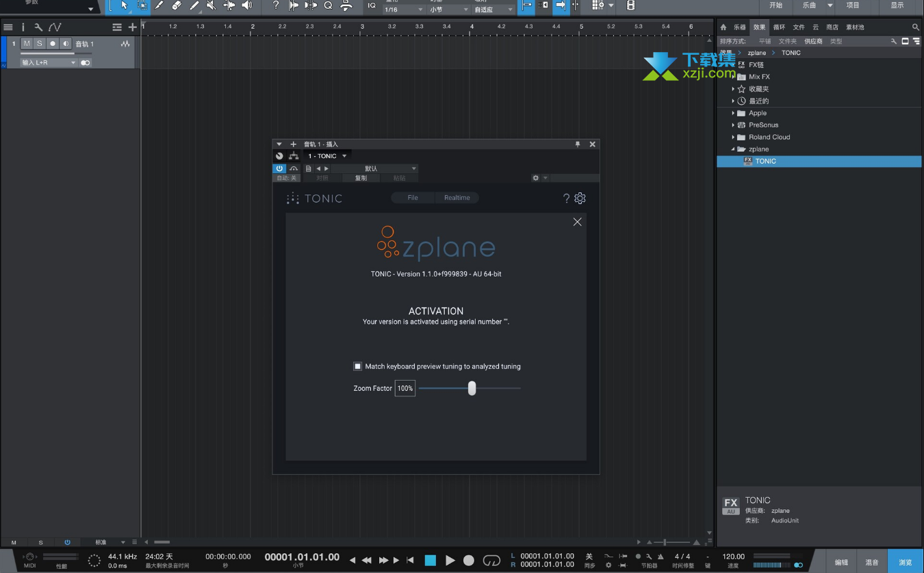This screenshot has height=573, width=924.
Task: Add an insert with plugin window plus
Action: tap(293, 144)
